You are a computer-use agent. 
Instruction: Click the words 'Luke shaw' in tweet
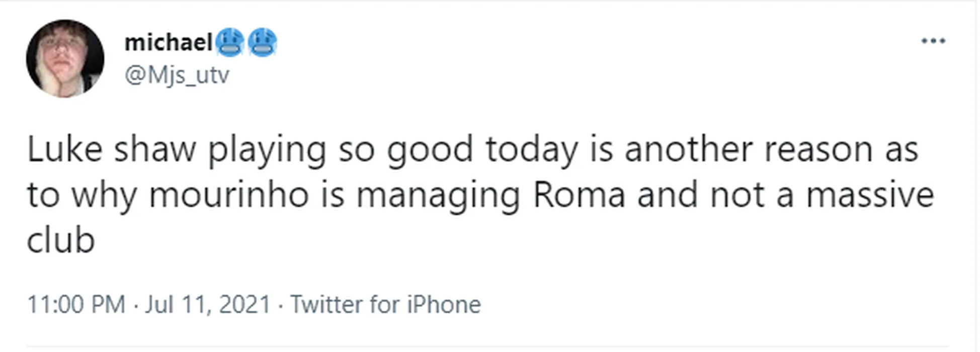[111, 150]
